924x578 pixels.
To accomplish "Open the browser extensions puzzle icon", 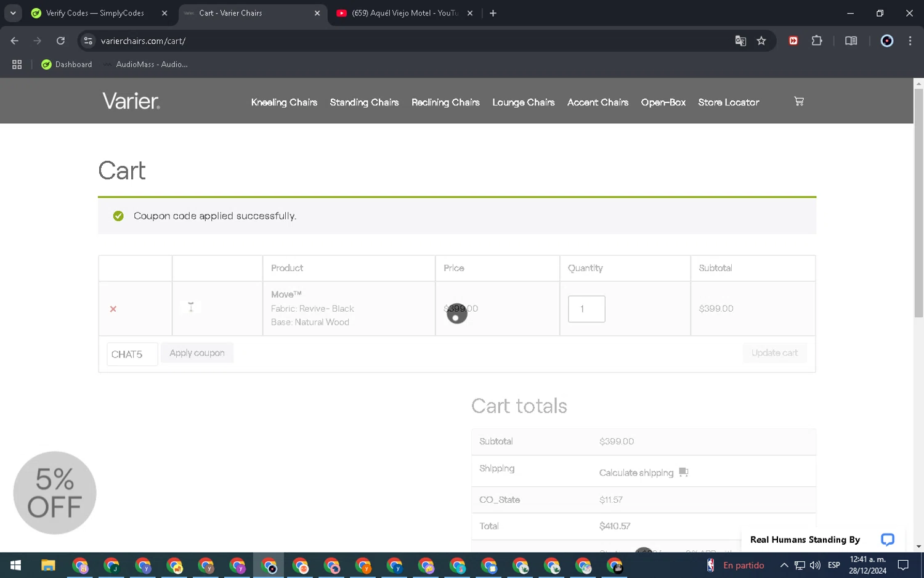I will [817, 41].
